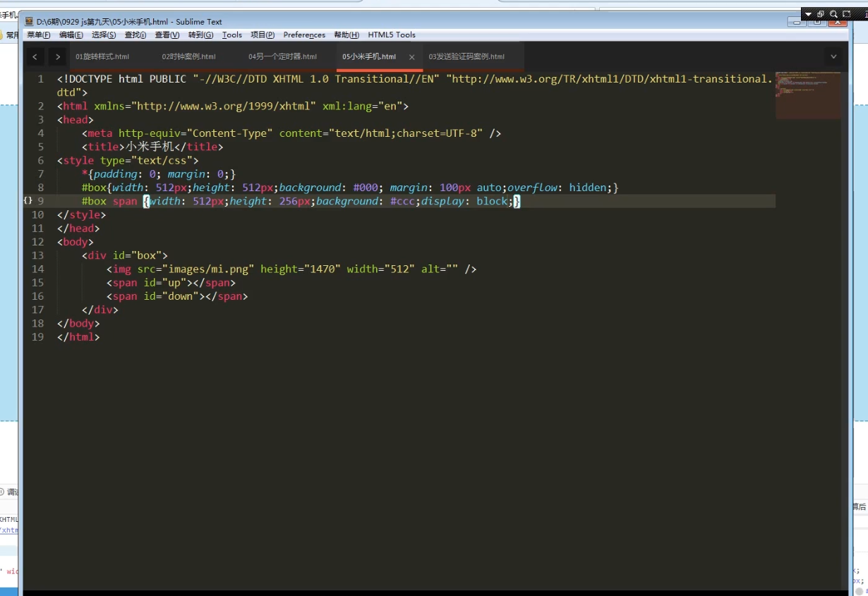
Task: Open the Tools menu
Action: (x=232, y=35)
